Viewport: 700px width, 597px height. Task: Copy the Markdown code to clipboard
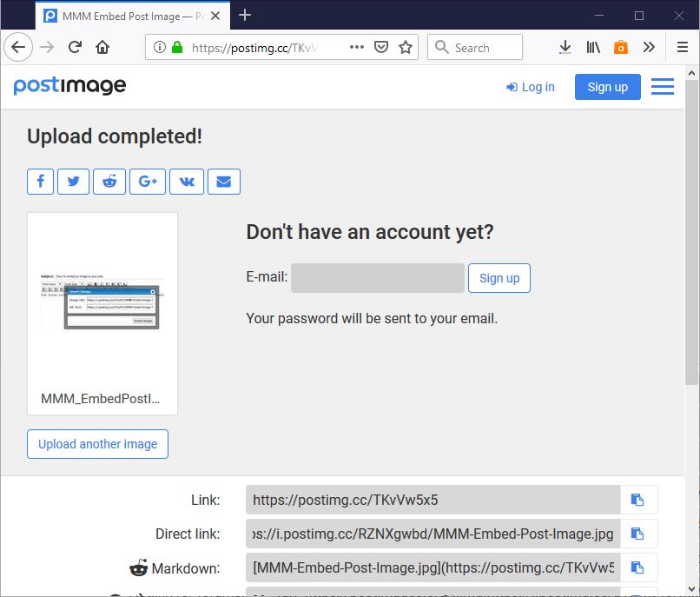click(638, 567)
